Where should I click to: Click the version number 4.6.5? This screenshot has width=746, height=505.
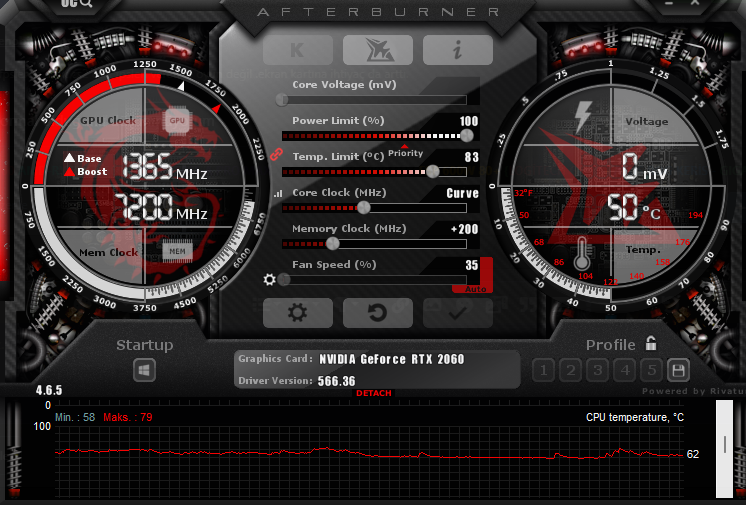pyautogui.click(x=49, y=390)
